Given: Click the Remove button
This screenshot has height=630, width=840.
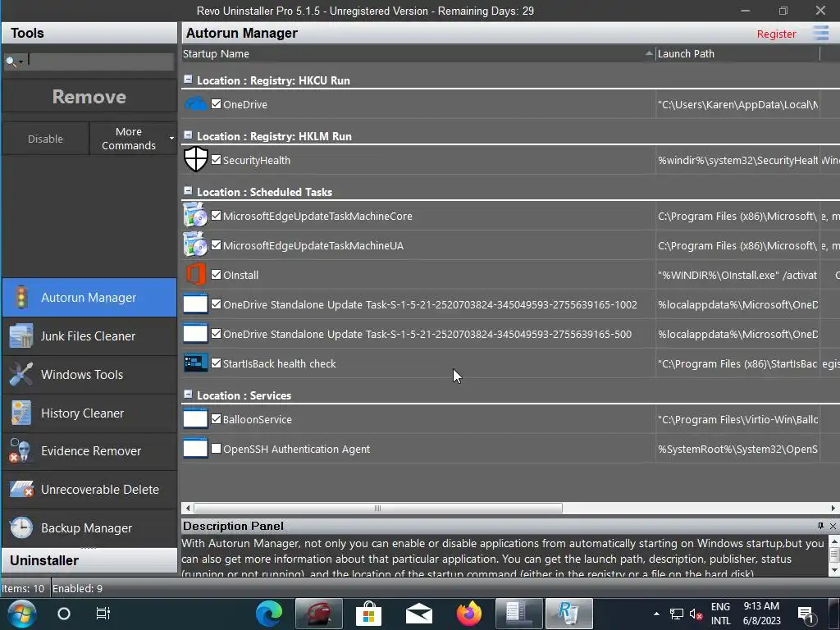Looking at the screenshot, I should click(x=89, y=97).
